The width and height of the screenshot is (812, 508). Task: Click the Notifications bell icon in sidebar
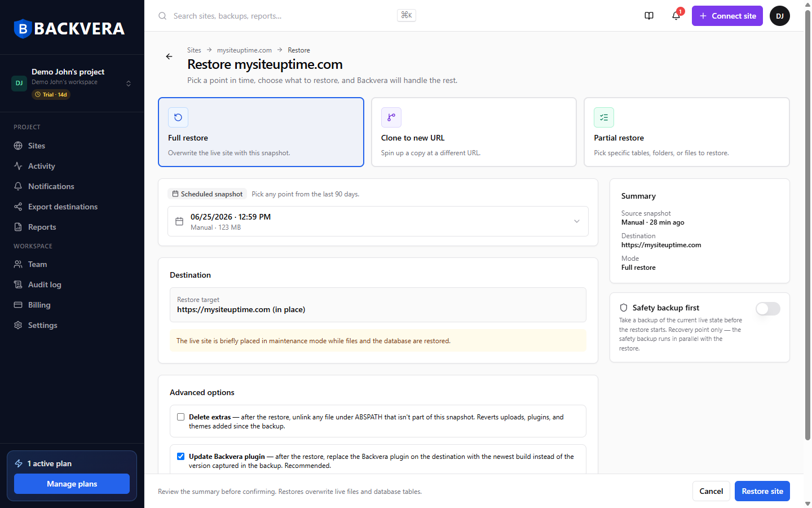point(18,186)
